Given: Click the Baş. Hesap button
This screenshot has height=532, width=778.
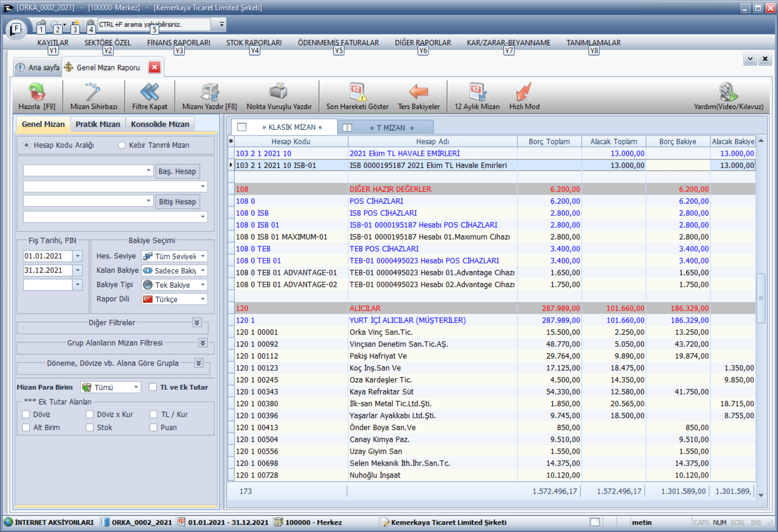Looking at the screenshot, I should tap(177, 171).
